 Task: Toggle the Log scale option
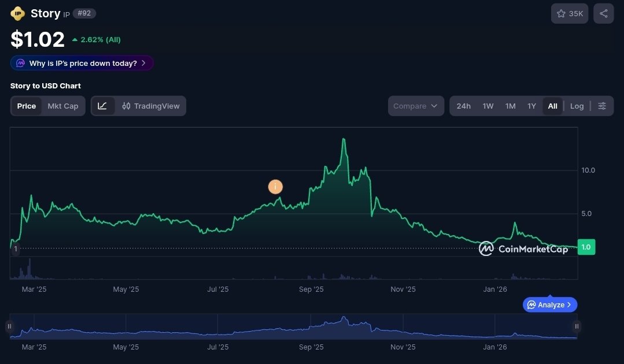pos(577,106)
